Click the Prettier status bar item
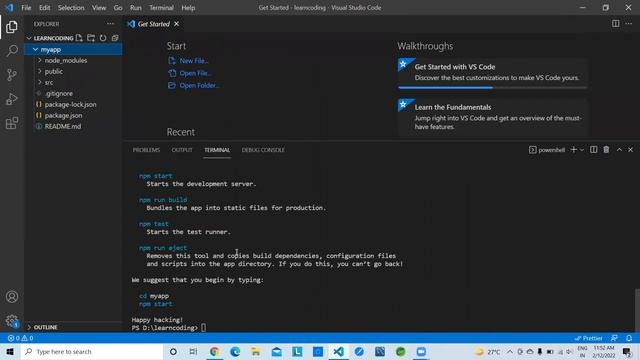Image resolution: width=640 pixels, height=360 pixels. pyautogui.click(x=588, y=338)
